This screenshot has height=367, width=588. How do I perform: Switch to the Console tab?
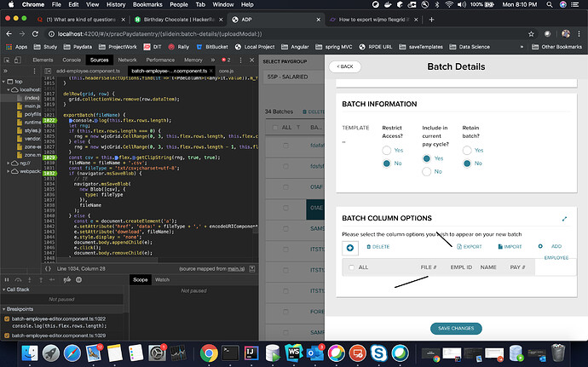coord(72,60)
